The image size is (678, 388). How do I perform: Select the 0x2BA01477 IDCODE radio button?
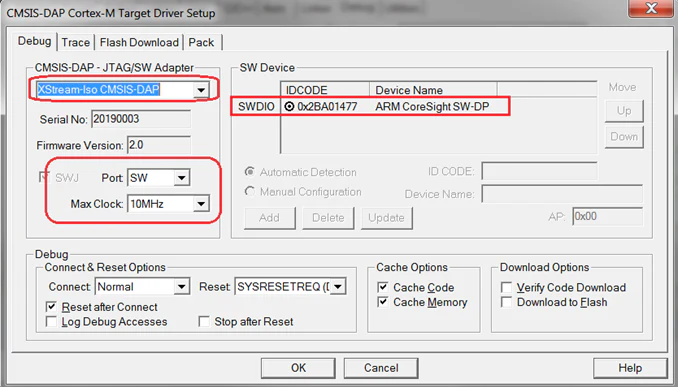pyautogui.click(x=289, y=106)
